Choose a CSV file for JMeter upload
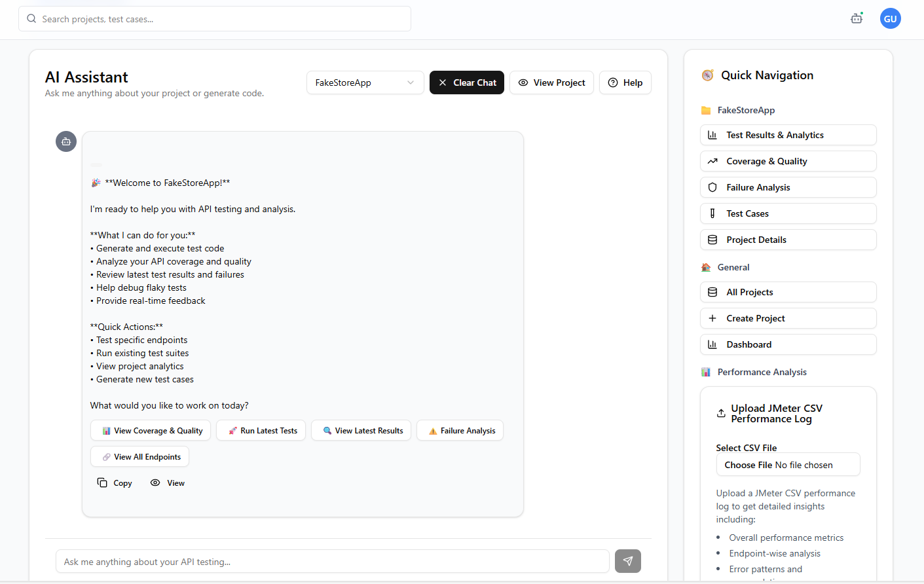 click(748, 464)
